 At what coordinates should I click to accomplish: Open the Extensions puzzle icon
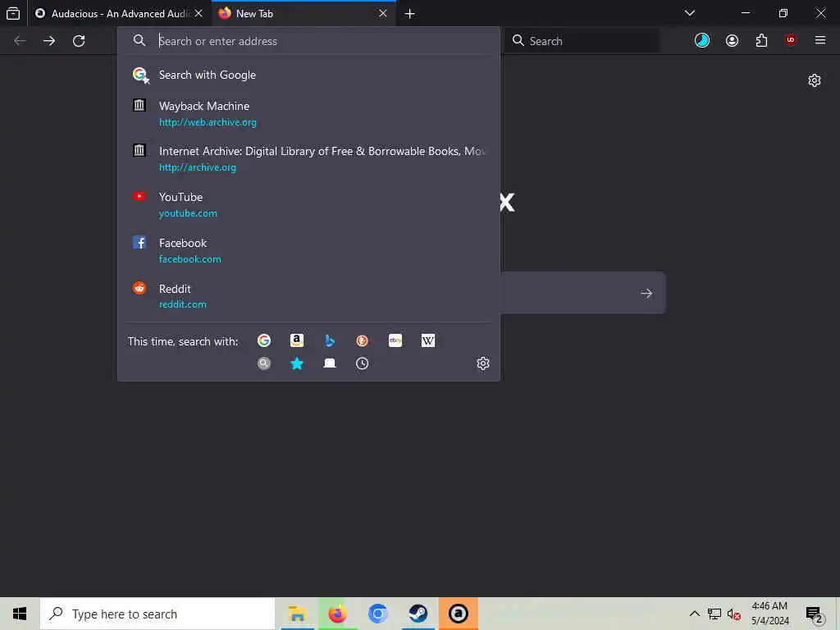pyautogui.click(x=761, y=41)
